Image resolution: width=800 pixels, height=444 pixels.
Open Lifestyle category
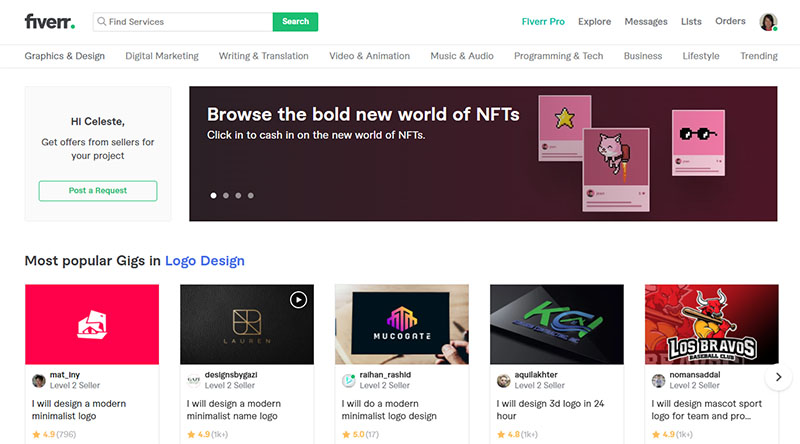coord(701,56)
